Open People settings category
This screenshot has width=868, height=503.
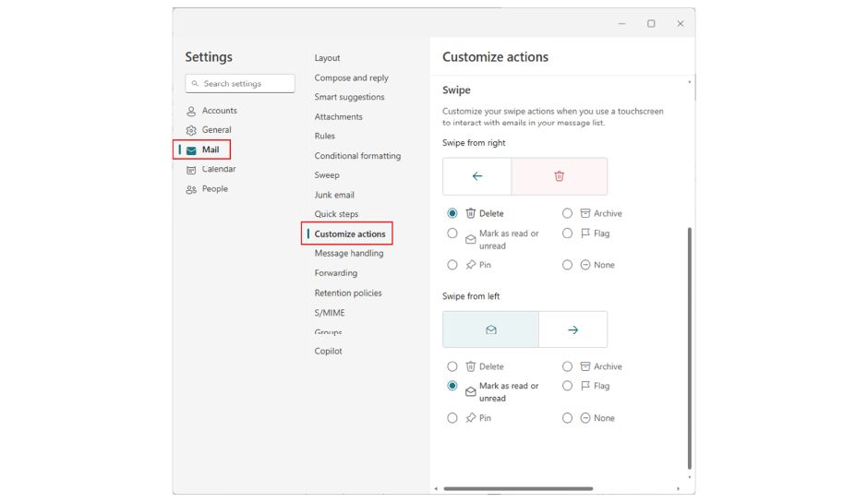tap(214, 189)
